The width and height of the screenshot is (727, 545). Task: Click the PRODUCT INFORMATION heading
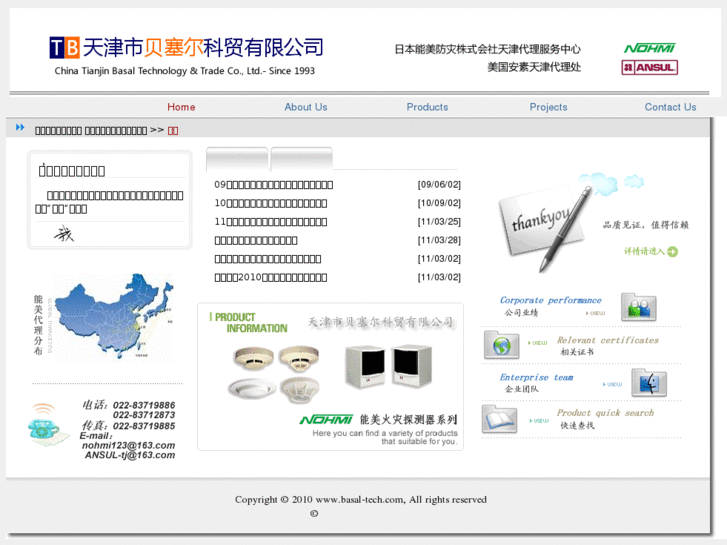point(249,323)
